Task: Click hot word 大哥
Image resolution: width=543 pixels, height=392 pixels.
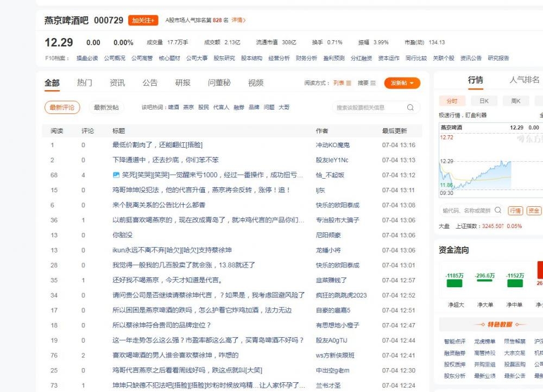Action: coord(284,108)
